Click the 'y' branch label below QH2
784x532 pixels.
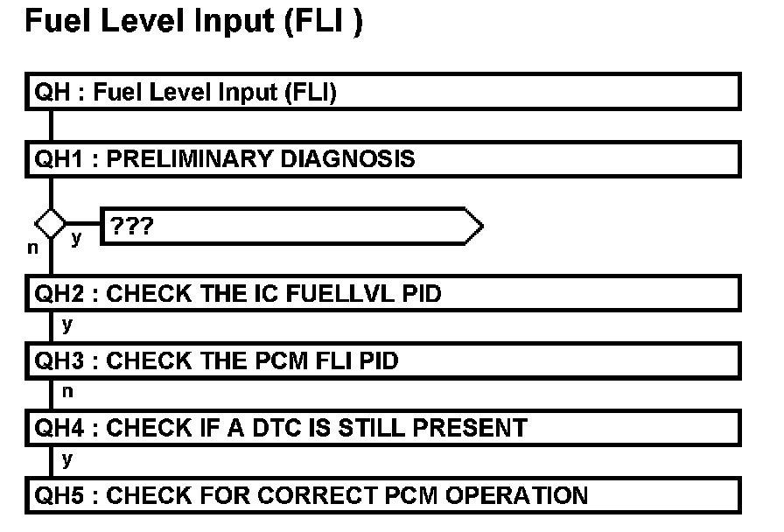(67, 326)
